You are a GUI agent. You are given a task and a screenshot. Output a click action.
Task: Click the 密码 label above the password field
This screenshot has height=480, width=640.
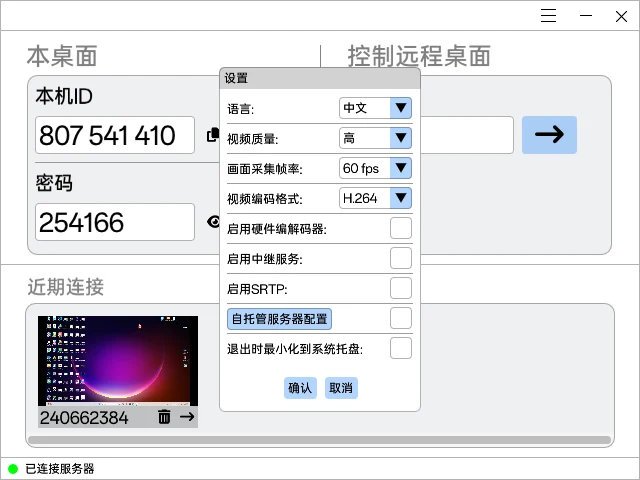pos(54,182)
